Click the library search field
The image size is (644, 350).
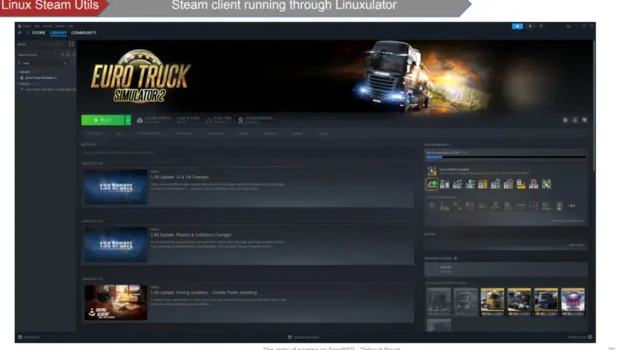[39, 63]
